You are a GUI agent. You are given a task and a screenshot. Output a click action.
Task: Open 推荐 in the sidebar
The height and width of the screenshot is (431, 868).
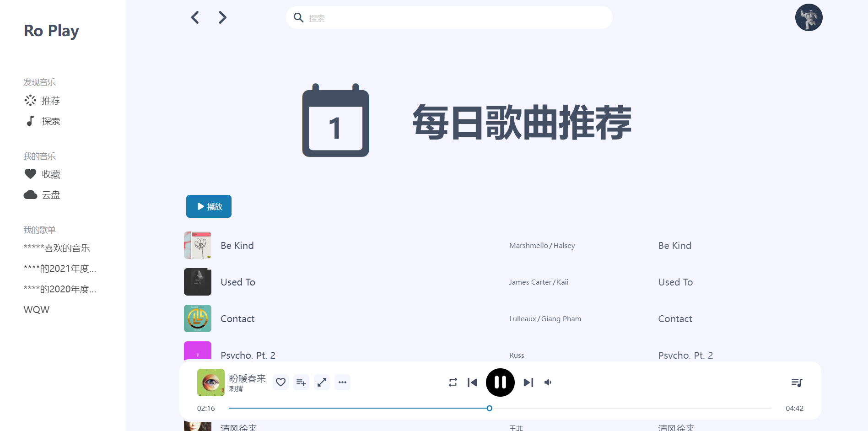42,101
